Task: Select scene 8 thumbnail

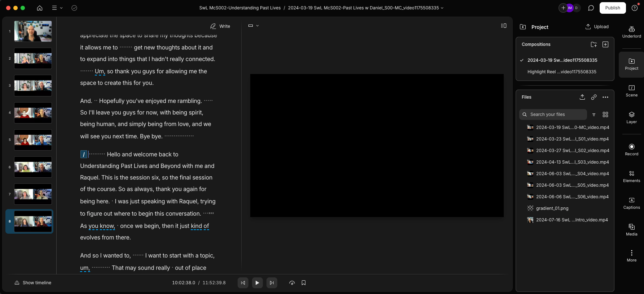Action: click(33, 221)
